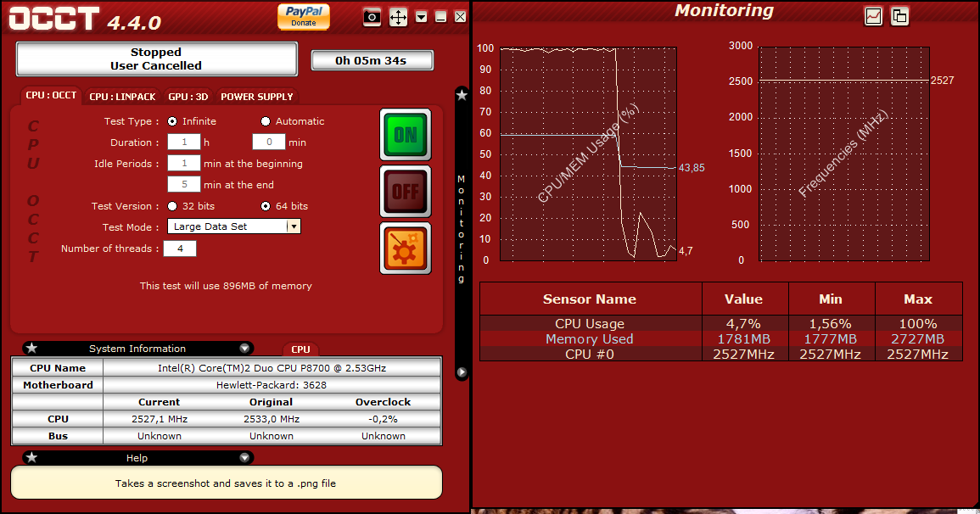Click the Duration minutes input field
Viewport: 980px width, 514px height.
(269, 142)
